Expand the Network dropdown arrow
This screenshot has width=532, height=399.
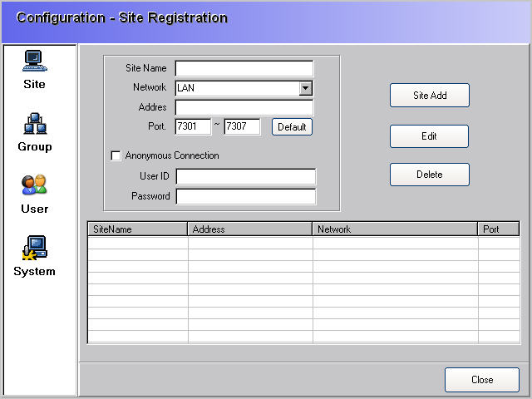pyautogui.click(x=305, y=88)
